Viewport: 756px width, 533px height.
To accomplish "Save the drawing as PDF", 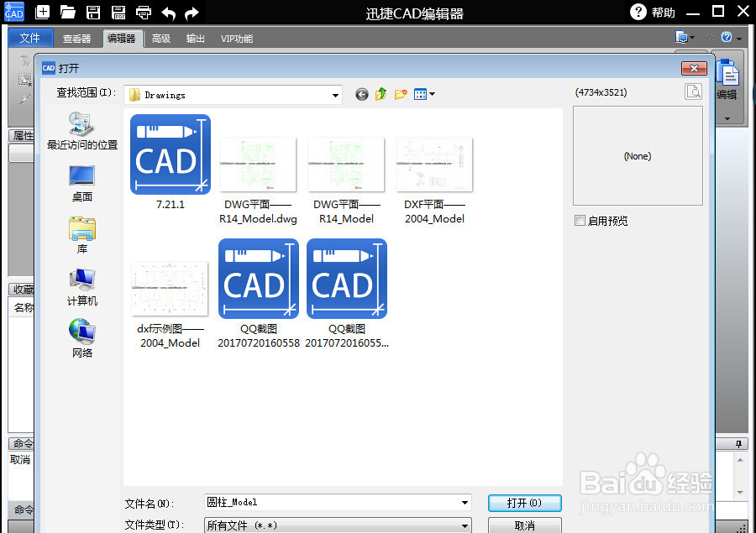I will (118, 12).
